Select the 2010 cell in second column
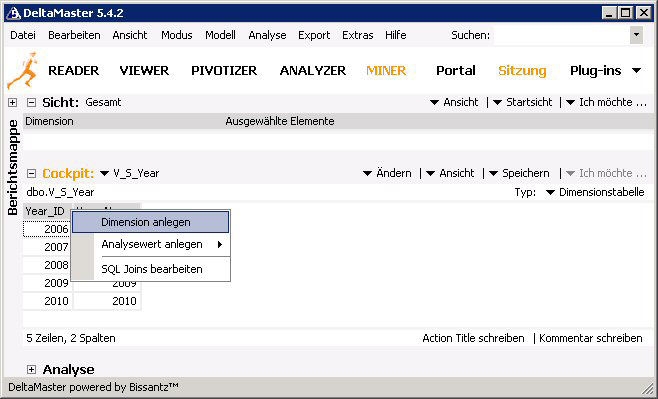 click(107, 301)
